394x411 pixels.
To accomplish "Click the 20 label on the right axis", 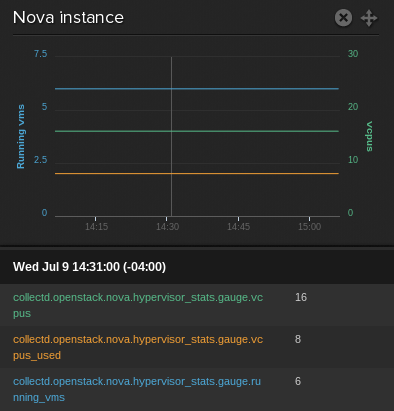I will (x=353, y=107).
